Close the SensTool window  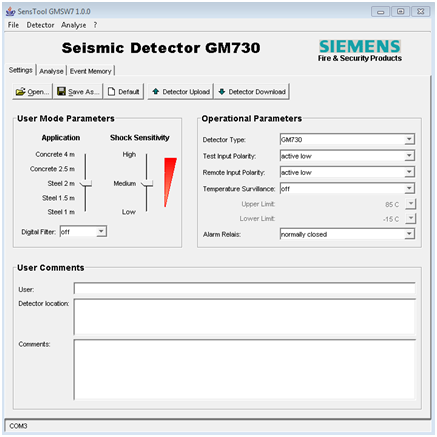coord(421,12)
